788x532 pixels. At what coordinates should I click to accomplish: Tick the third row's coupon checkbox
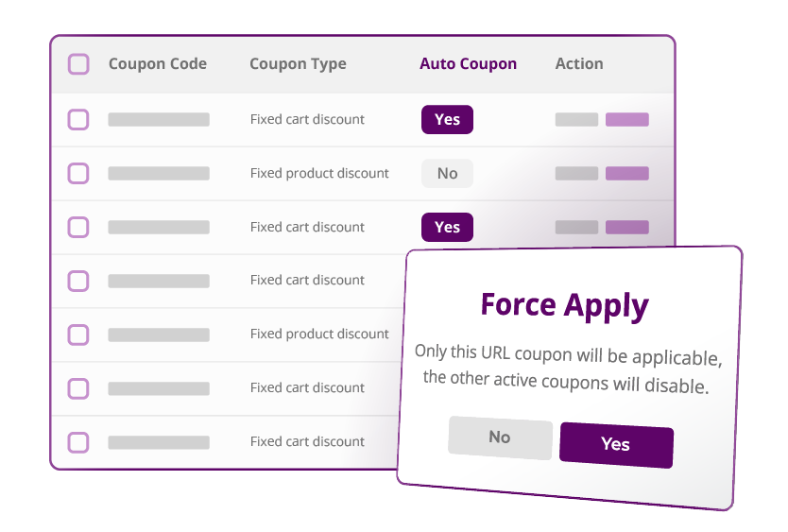click(x=78, y=227)
